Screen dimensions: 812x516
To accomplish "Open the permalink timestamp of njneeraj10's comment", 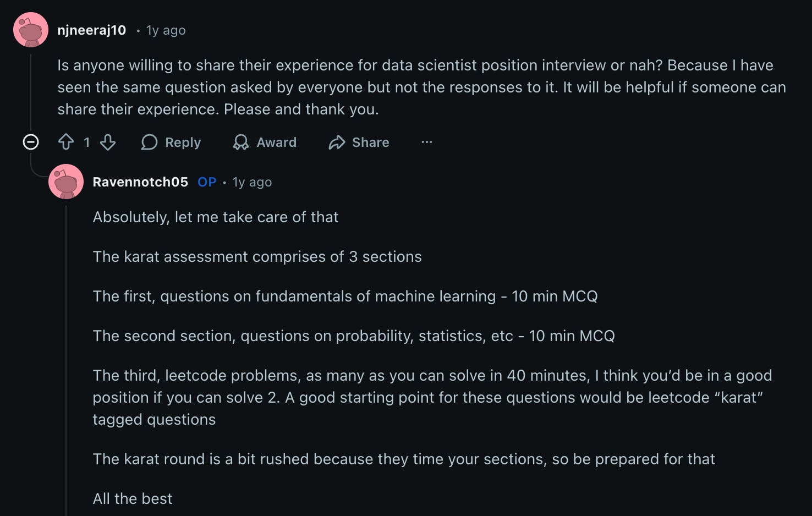I will (x=166, y=30).
